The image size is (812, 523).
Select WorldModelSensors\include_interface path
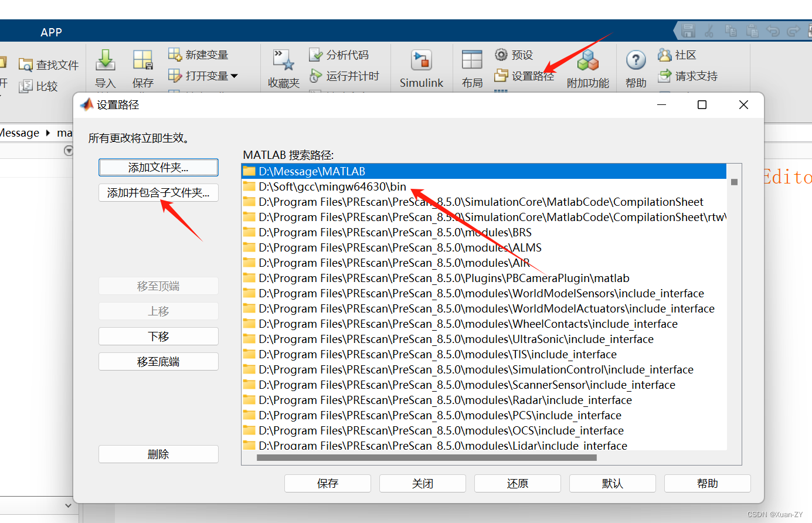tap(484, 293)
